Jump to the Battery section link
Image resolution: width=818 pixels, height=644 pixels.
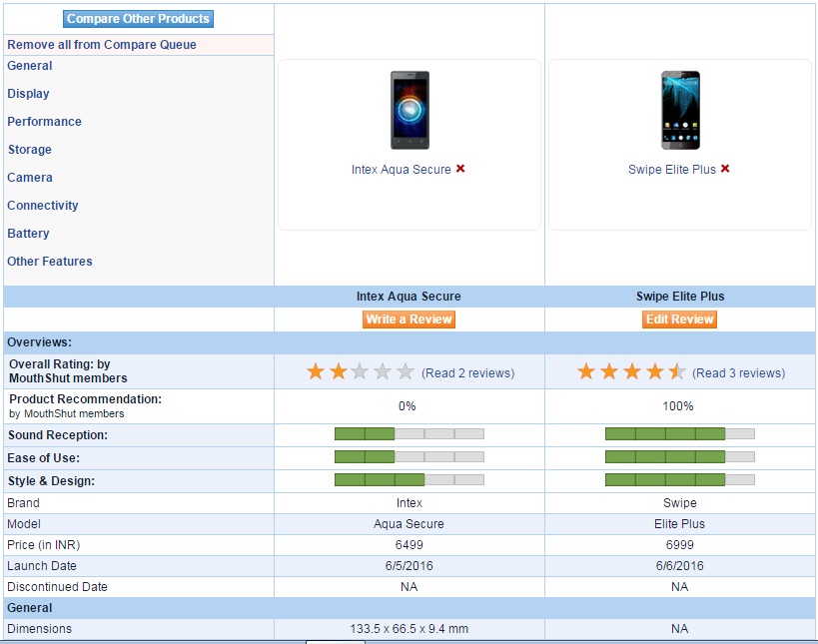[28, 233]
